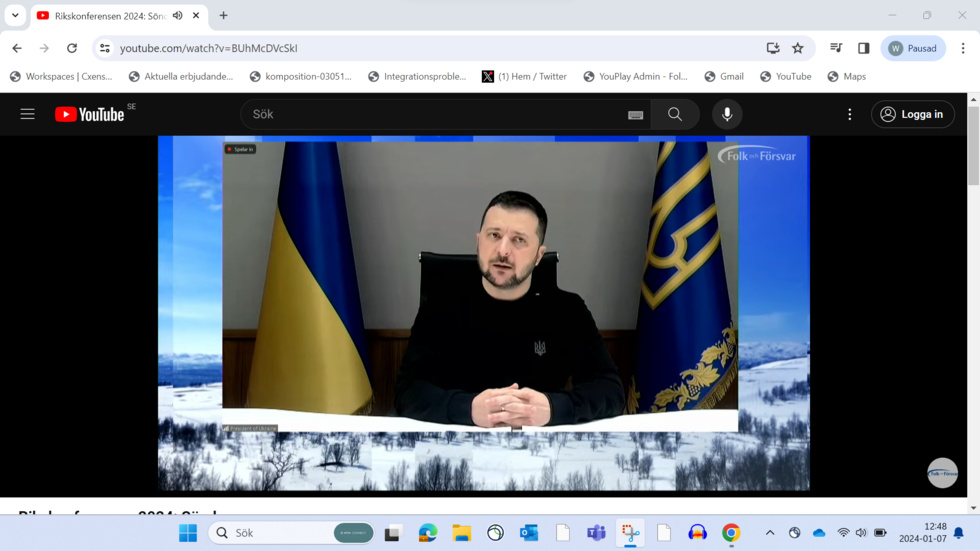Toggle the browser side panel
Viewport: 980px width, 551px height.
click(x=864, y=48)
